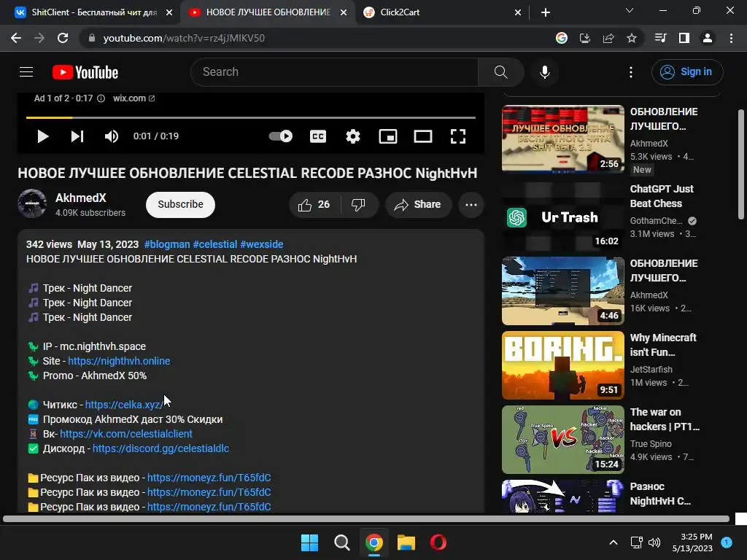Show hidden system tray icons
The height and width of the screenshot is (560, 747).
point(613,542)
